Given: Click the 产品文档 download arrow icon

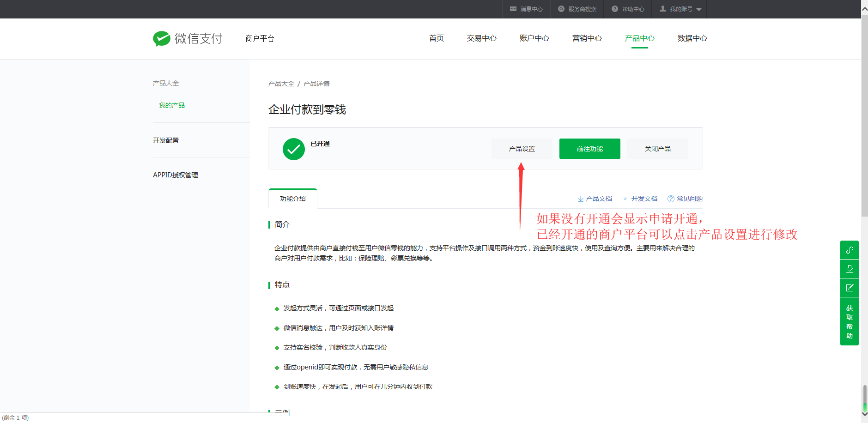Looking at the screenshot, I should [580, 199].
